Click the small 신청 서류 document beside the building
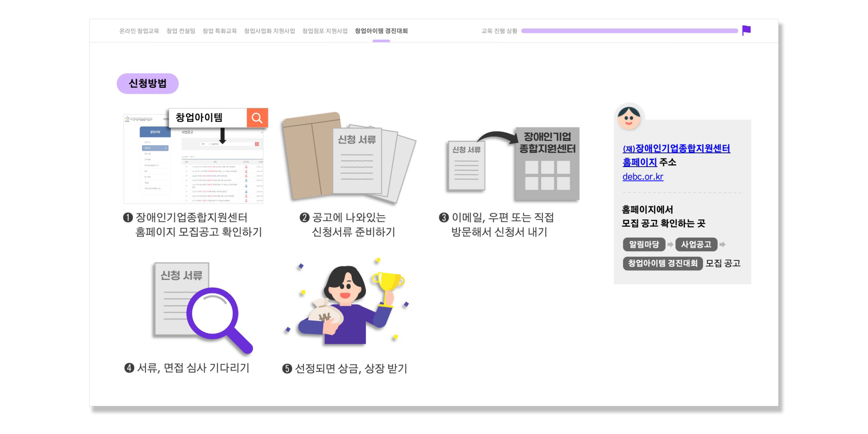The image size is (868, 434). point(466,166)
